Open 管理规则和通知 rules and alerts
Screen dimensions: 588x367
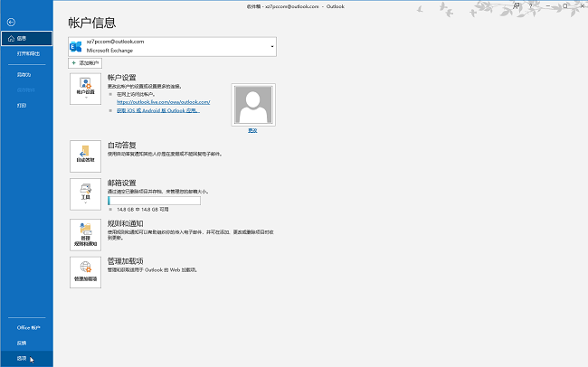pos(85,234)
